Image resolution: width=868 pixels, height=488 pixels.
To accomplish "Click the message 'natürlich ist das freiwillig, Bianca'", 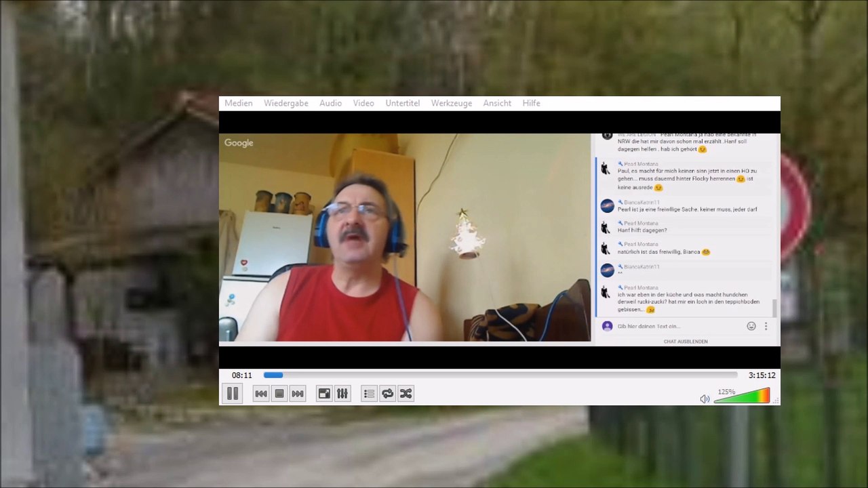I will (663, 251).
